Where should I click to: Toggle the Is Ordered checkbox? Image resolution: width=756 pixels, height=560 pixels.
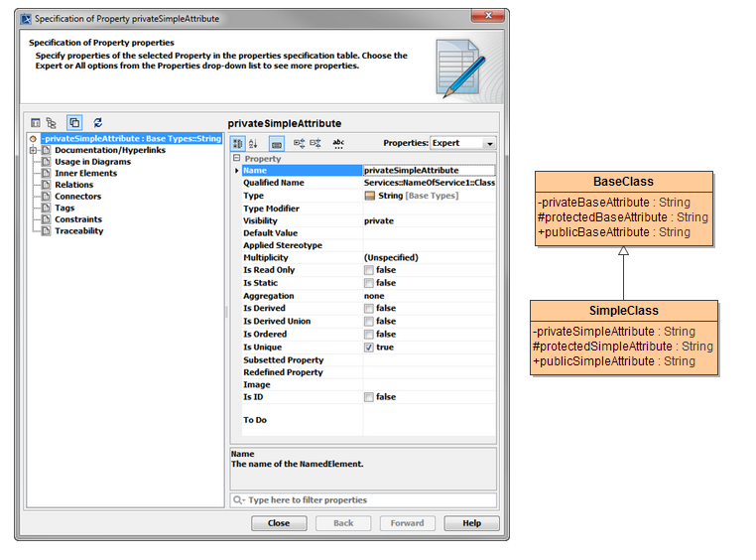[x=369, y=335]
